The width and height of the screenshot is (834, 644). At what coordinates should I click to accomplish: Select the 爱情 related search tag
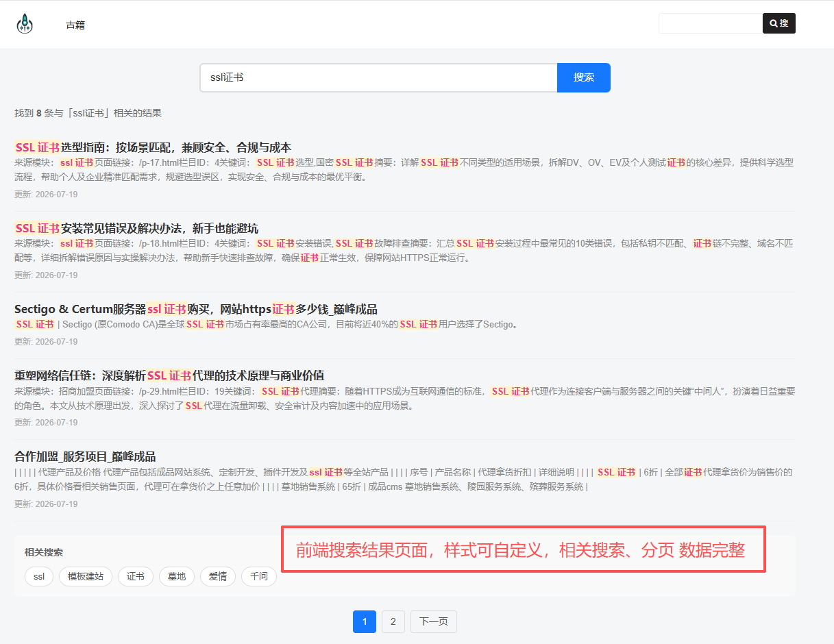(218, 577)
